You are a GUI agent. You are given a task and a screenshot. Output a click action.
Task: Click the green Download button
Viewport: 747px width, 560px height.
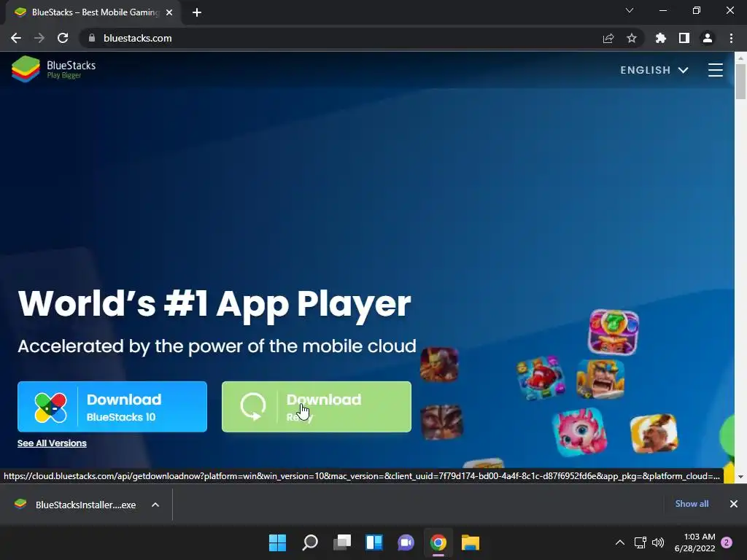317,407
